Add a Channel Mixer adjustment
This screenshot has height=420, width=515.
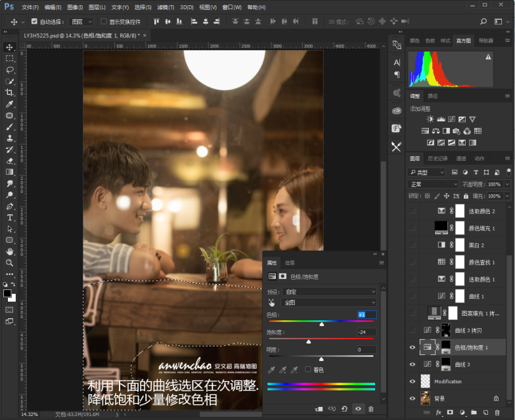tap(467, 131)
